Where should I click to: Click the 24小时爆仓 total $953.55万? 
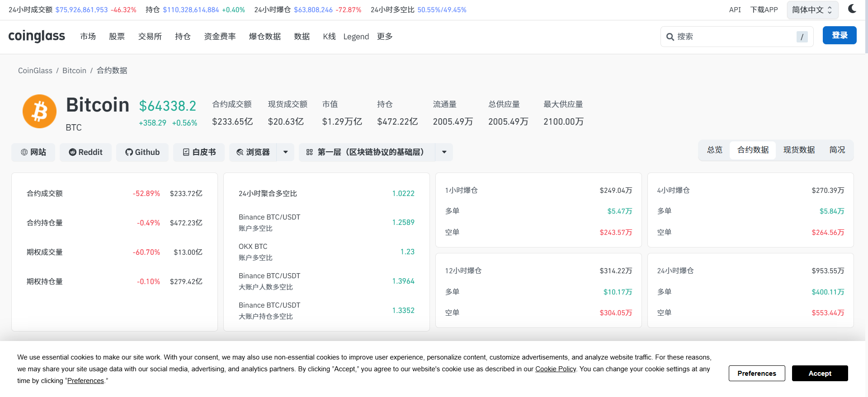point(828,271)
